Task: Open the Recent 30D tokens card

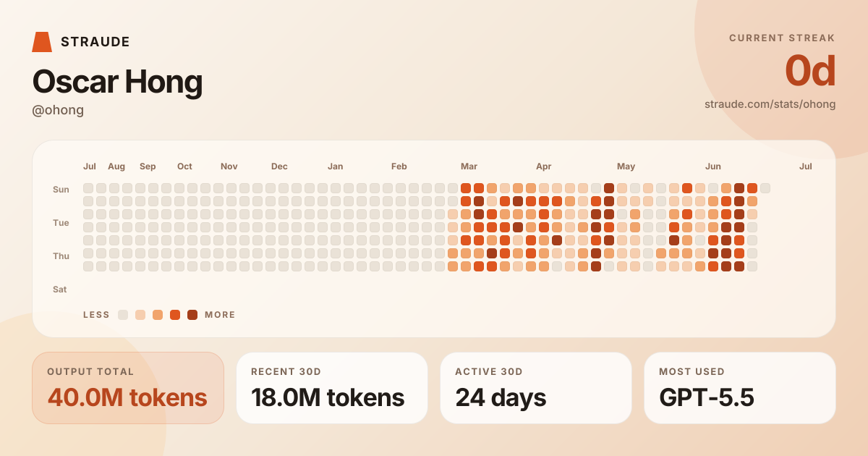Action: [x=332, y=388]
